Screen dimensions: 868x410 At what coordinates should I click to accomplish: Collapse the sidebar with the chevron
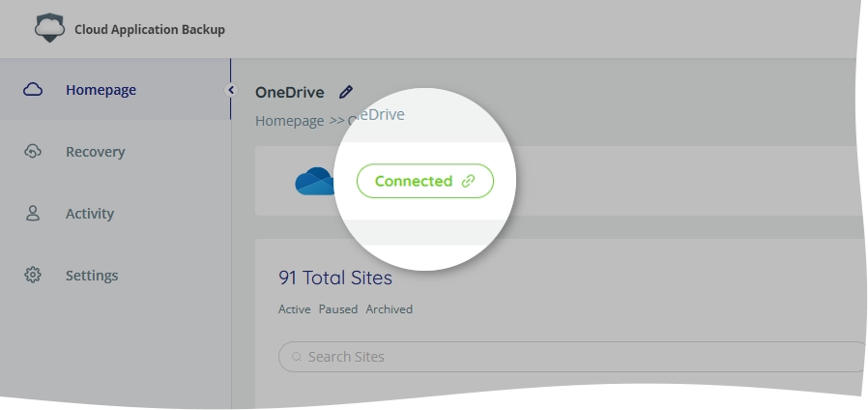[231, 90]
